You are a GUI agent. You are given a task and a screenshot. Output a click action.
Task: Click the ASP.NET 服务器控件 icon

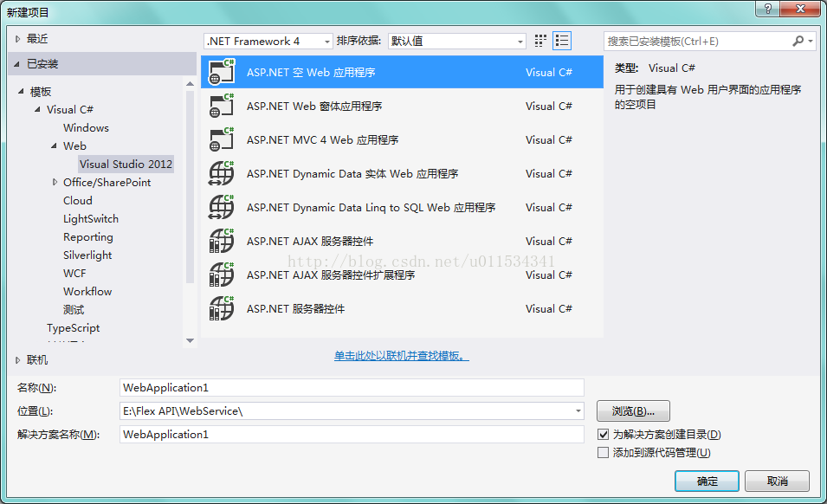[222, 308]
